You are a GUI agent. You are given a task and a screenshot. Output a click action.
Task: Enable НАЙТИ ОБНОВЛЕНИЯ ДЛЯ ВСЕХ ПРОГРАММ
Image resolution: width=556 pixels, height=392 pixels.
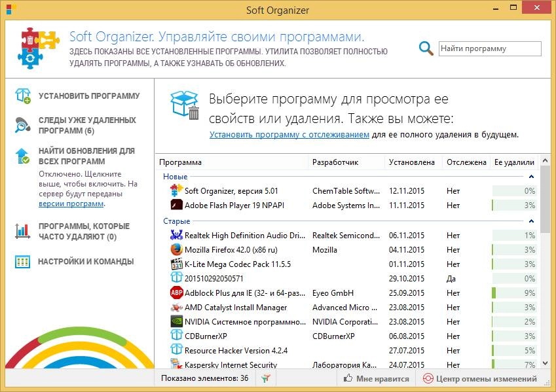86,156
